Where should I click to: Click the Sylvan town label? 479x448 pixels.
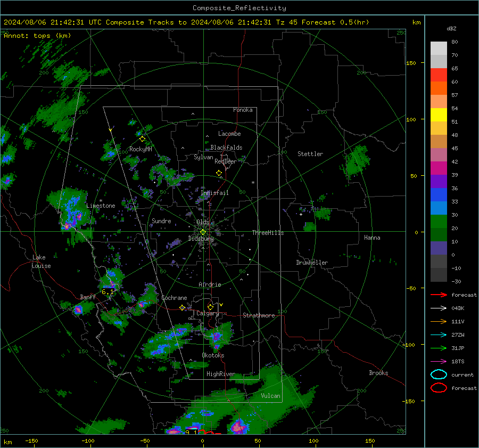tap(203, 157)
